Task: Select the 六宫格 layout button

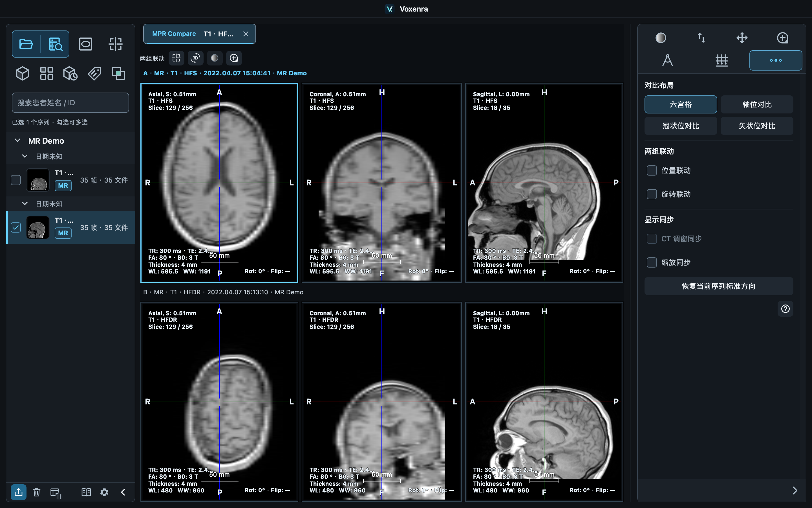Action: (x=680, y=104)
